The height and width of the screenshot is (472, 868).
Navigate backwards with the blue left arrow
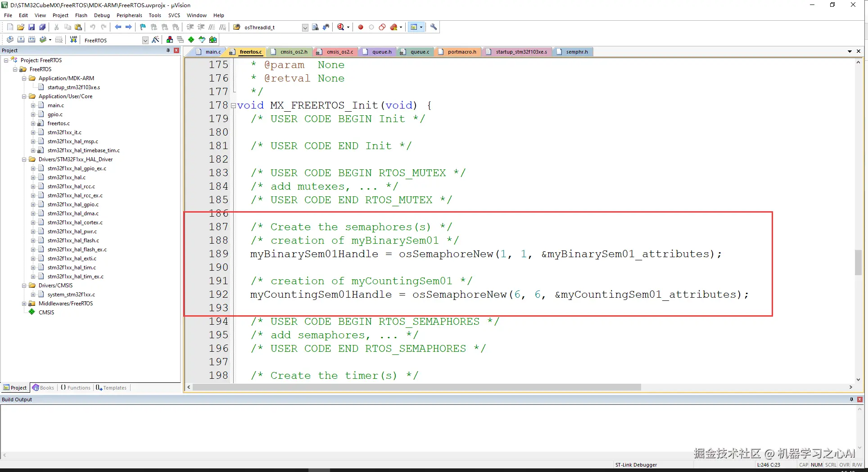(x=118, y=27)
